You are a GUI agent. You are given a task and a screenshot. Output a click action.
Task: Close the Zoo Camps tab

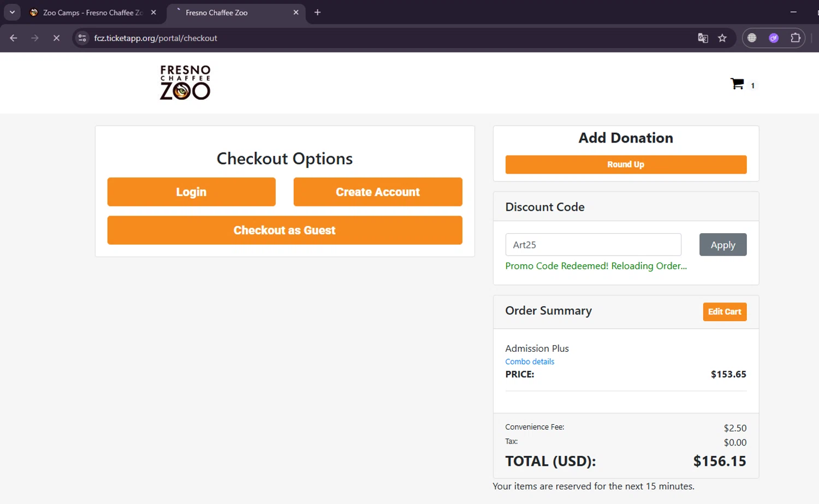pyautogui.click(x=153, y=12)
